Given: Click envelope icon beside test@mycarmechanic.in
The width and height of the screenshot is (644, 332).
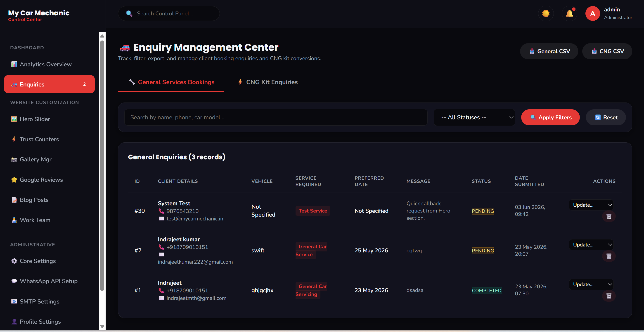Looking at the screenshot, I should 161,219.
